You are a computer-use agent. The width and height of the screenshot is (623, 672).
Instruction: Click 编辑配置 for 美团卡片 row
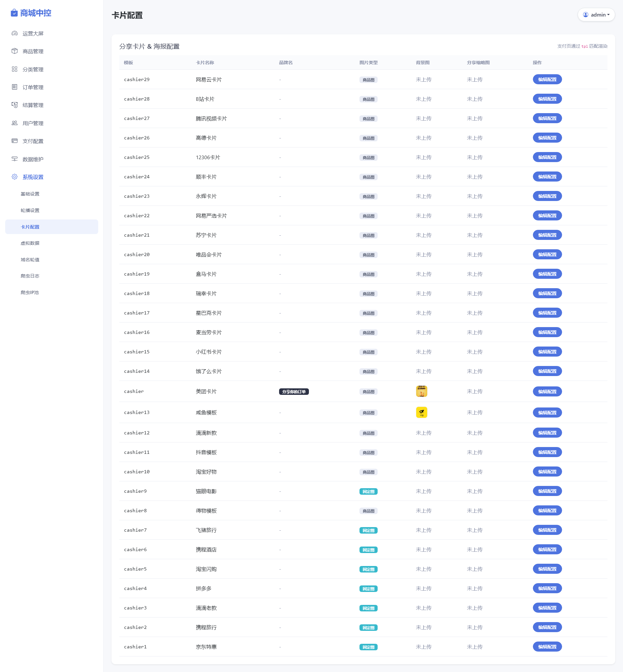point(547,392)
